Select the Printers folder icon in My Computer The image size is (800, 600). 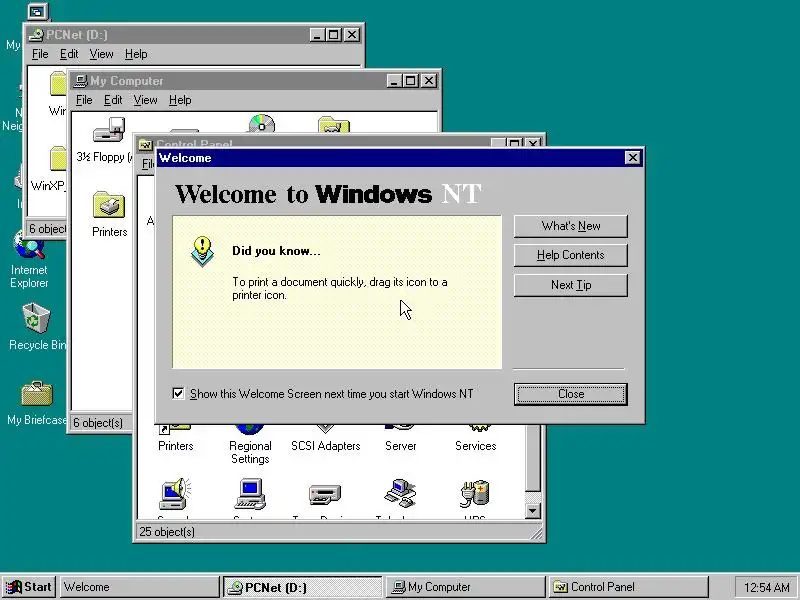[x=109, y=214]
